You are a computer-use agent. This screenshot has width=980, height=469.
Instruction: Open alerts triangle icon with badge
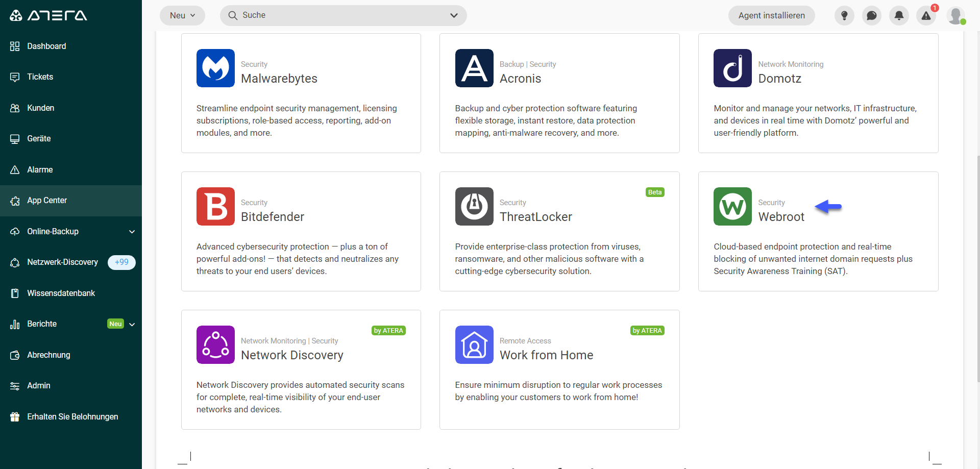pos(926,16)
